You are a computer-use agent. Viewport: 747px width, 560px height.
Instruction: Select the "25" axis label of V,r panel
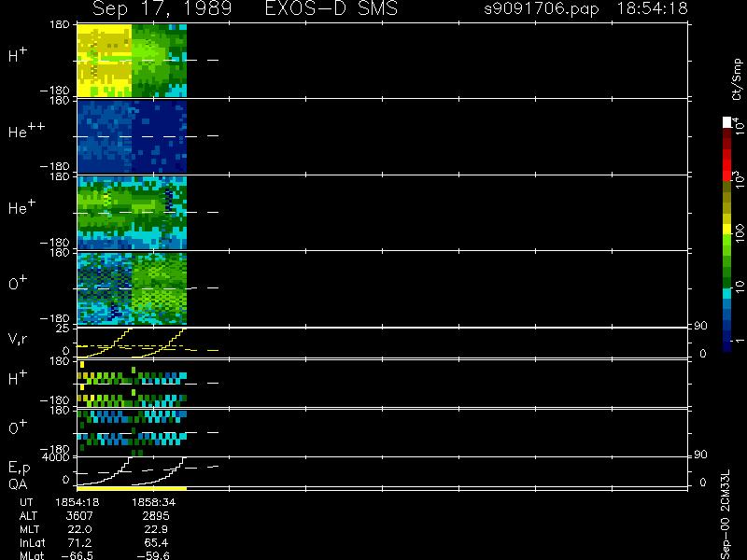tap(63, 329)
